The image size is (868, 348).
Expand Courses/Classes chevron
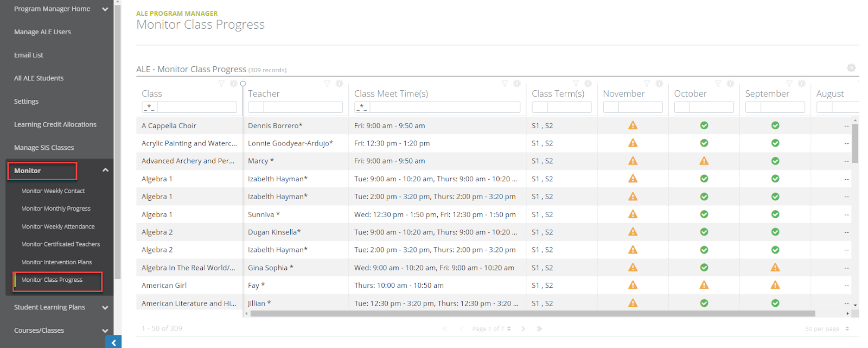click(105, 331)
